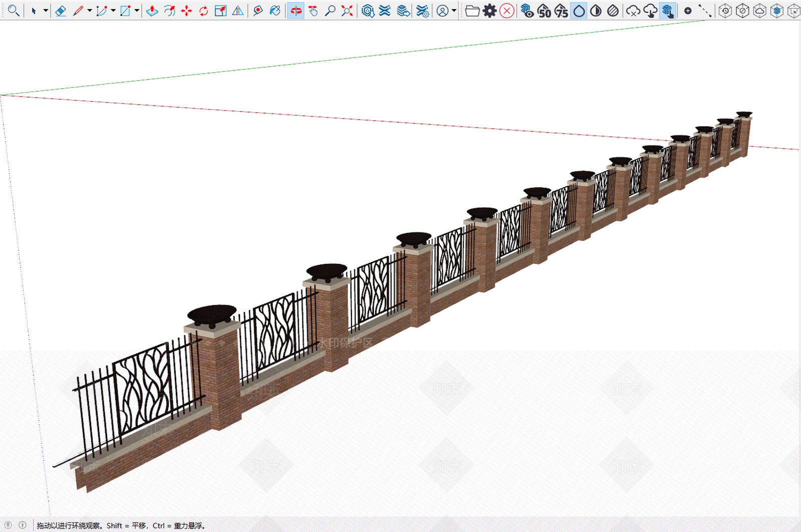
Task: Click the dotted diagonal line icon
Action: pos(705,11)
